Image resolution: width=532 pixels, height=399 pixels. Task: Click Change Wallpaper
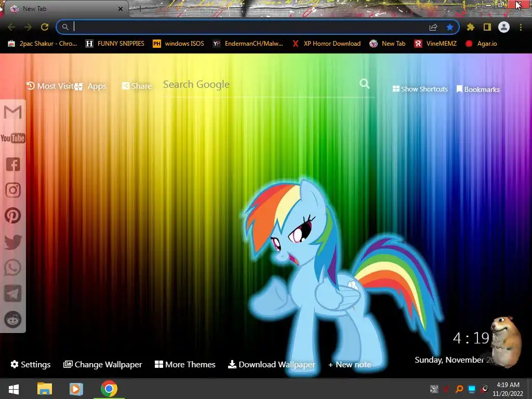[x=103, y=364]
